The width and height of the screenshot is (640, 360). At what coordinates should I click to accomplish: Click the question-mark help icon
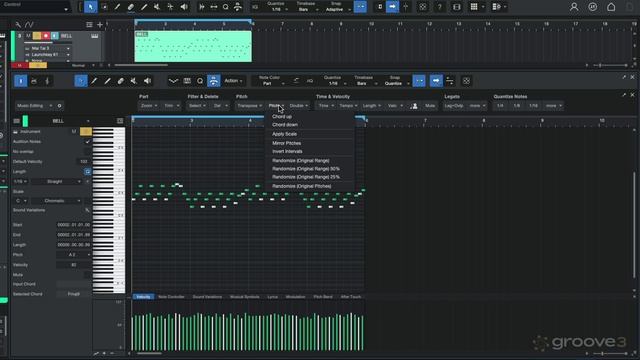[x=440, y=7]
